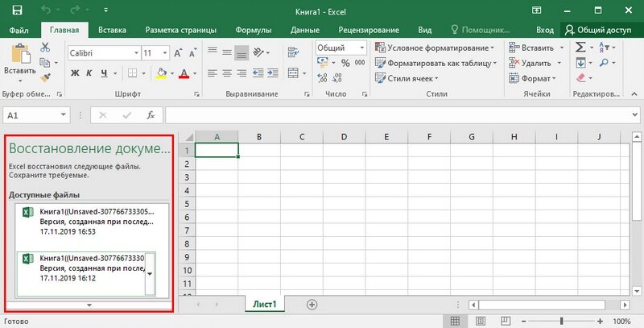This screenshot has width=644, height=328.
Task: Toggle underline Ч formatting
Action: coord(105,73)
